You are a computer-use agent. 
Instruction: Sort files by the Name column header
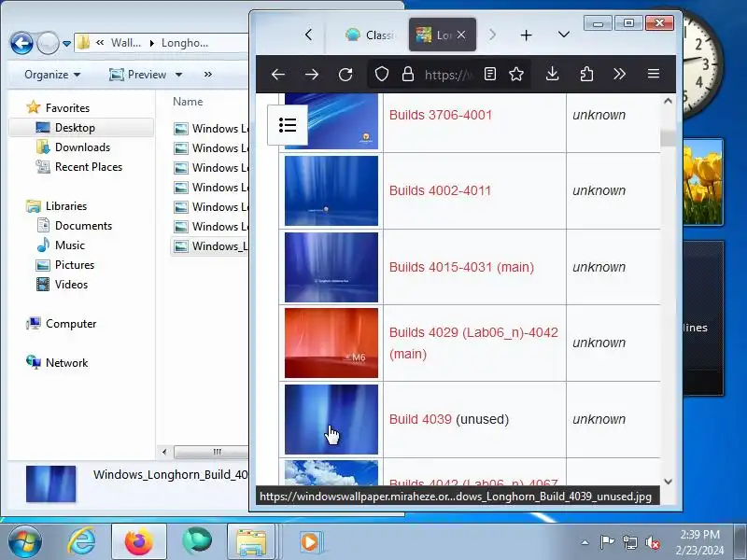pyautogui.click(x=188, y=102)
